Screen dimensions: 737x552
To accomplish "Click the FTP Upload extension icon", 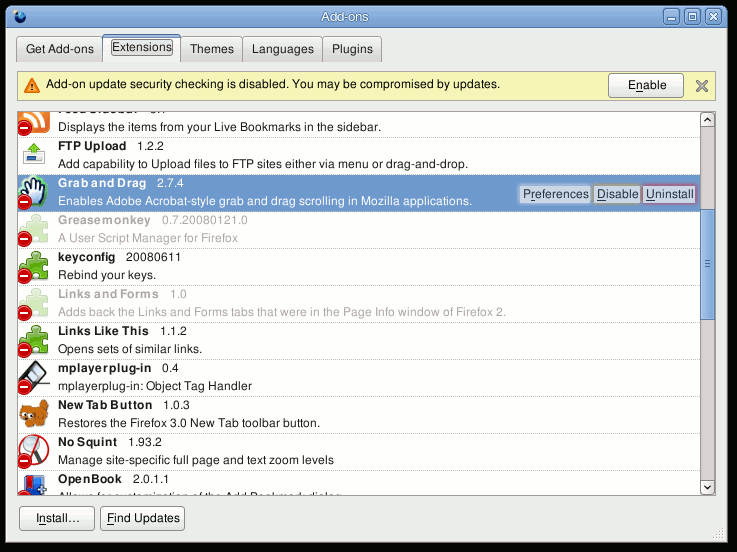I will click(34, 153).
